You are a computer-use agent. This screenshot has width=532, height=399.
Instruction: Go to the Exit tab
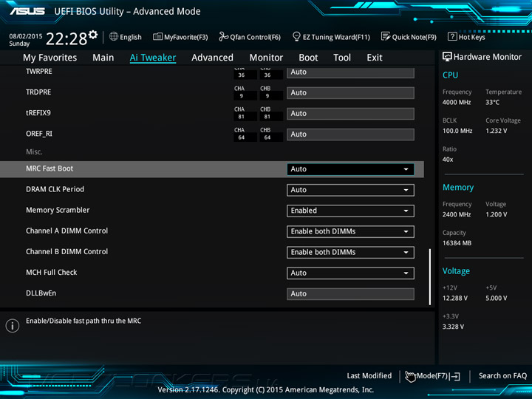point(375,58)
